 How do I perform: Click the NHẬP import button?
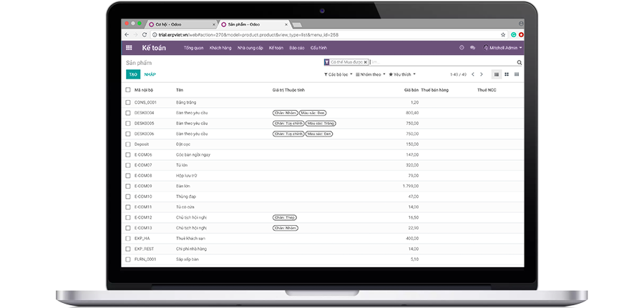pyautogui.click(x=150, y=74)
